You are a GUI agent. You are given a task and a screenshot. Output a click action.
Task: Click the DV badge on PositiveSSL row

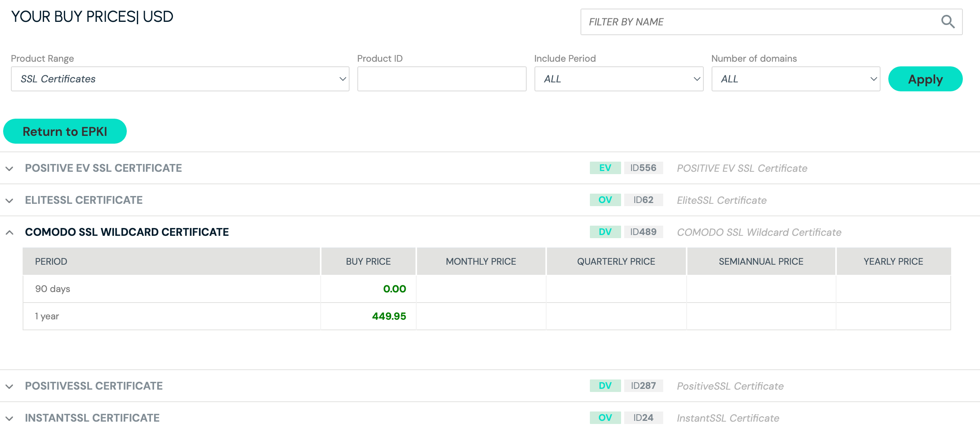point(605,386)
